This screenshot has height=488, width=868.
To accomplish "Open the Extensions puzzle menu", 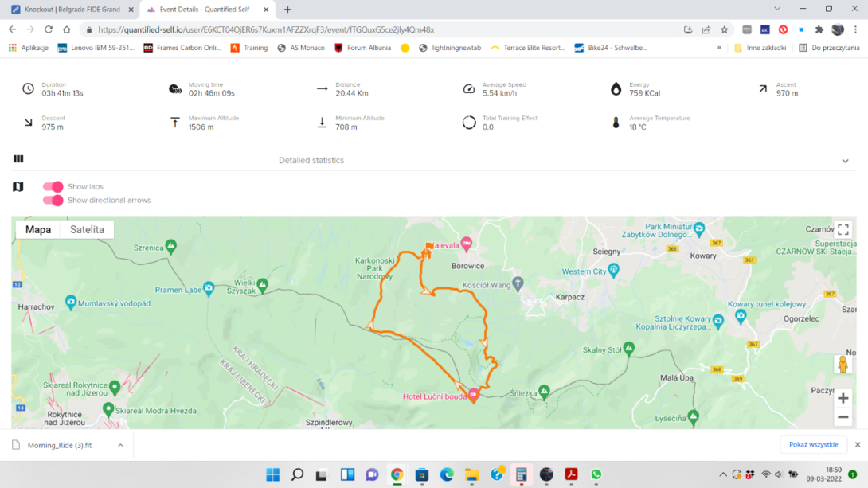I will (819, 30).
